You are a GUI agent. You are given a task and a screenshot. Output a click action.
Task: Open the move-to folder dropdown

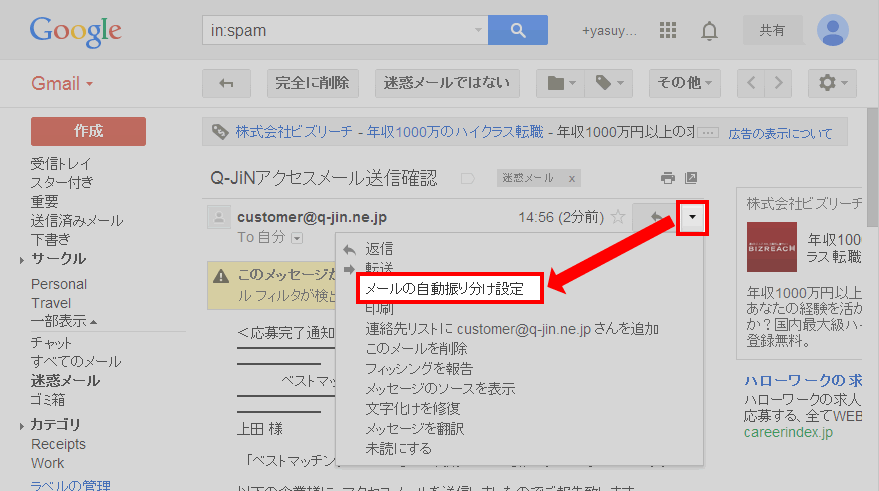[560, 83]
